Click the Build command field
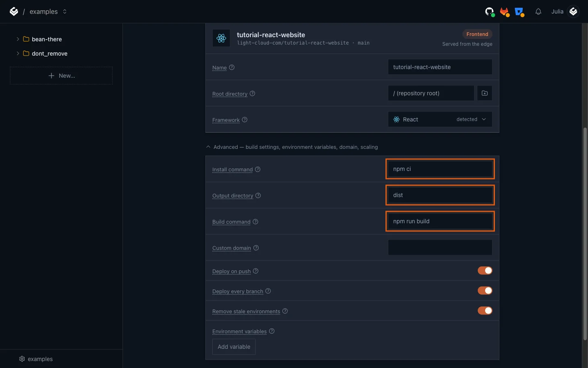This screenshot has width=588, height=368. tap(440, 221)
